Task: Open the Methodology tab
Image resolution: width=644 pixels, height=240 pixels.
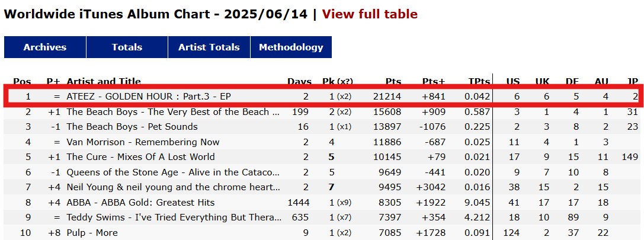Action: pos(291,47)
